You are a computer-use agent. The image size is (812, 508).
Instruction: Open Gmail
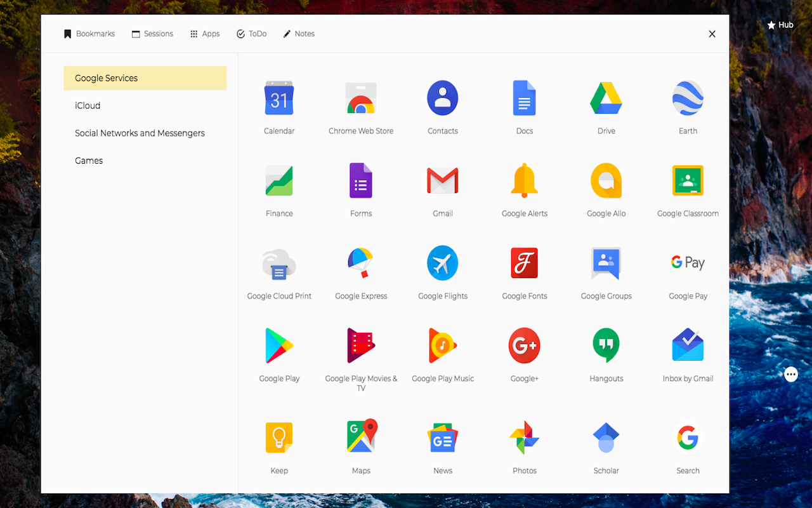tap(443, 181)
